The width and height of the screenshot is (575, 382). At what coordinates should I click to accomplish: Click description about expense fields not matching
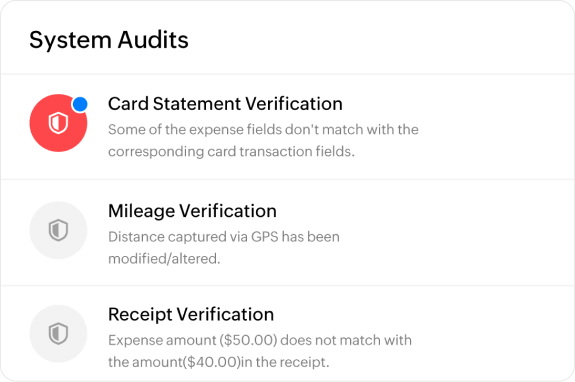click(x=263, y=140)
